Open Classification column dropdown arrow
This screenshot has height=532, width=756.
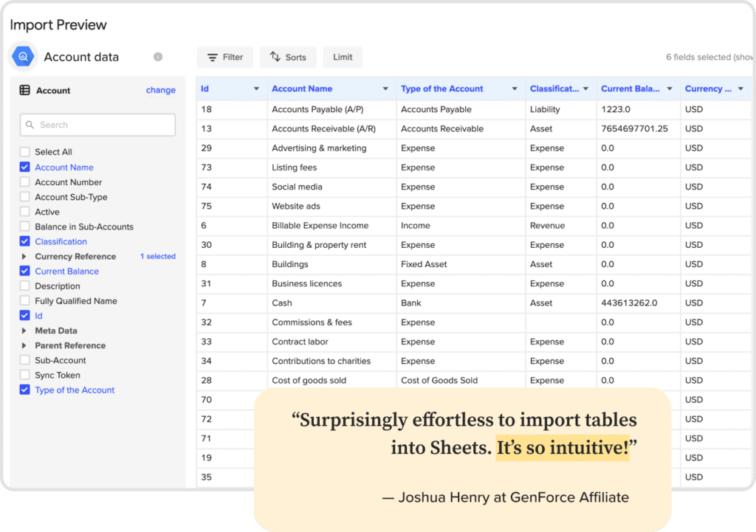tap(585, 89)
